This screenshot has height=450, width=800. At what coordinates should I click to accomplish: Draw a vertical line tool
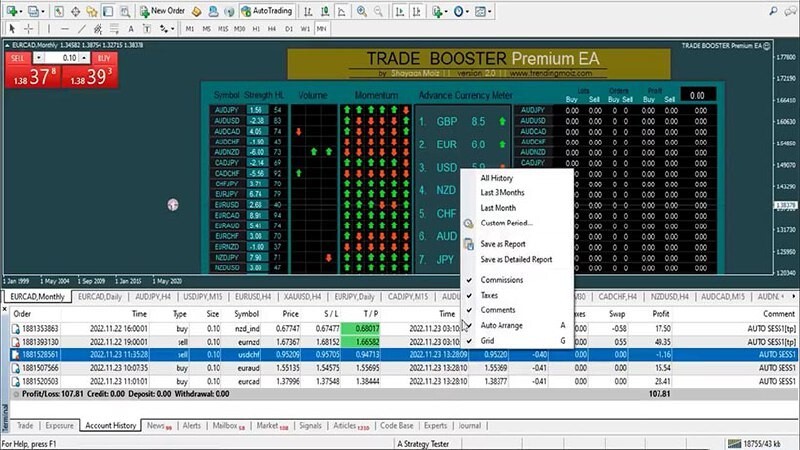click(48, 29)
